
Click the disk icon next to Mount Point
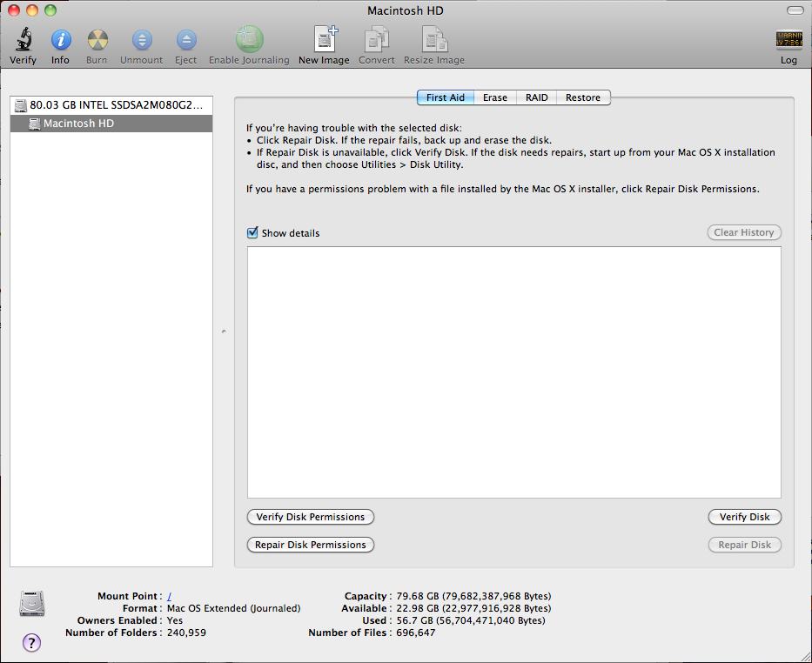pos(32,604)
